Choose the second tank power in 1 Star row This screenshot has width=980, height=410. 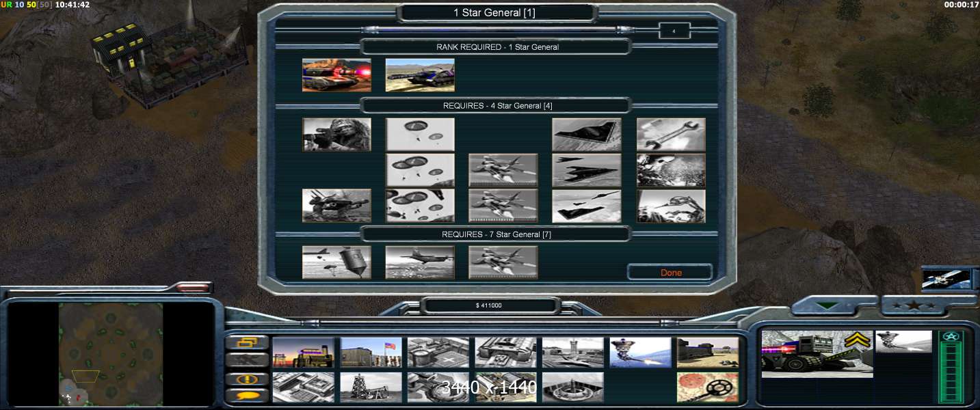click(420, 75)
